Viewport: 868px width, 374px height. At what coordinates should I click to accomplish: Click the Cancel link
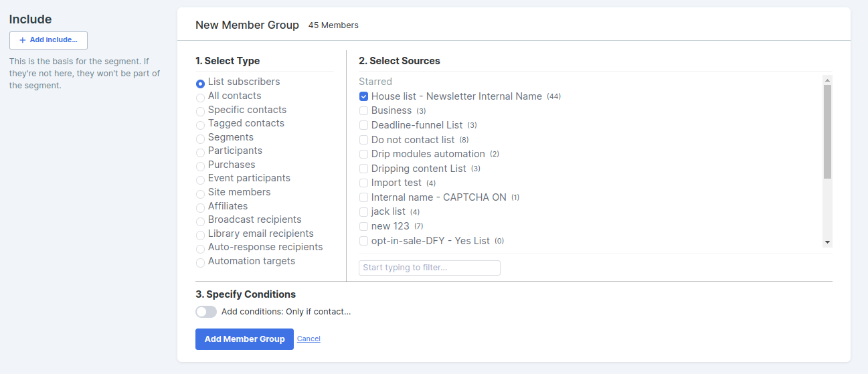pos(309,339)
